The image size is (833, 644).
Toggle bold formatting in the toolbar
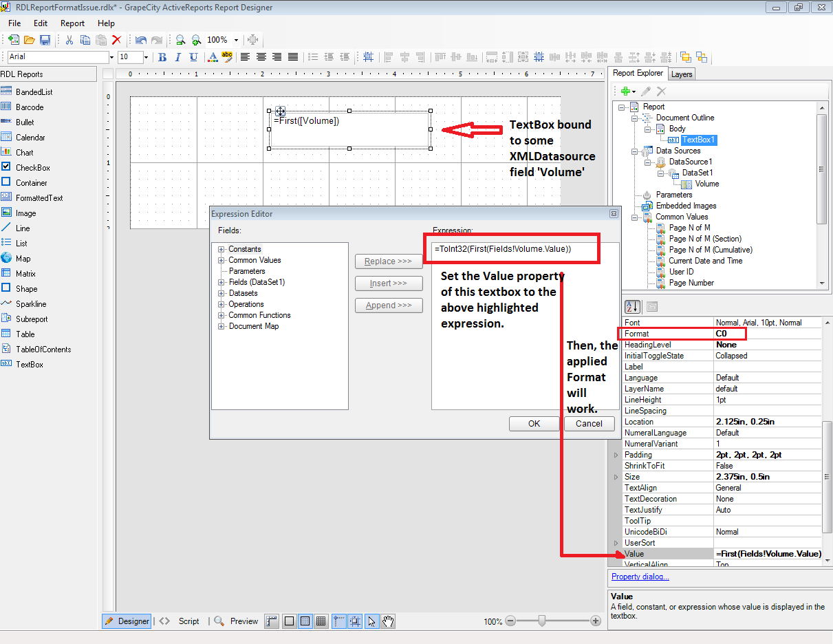[162, 56]
